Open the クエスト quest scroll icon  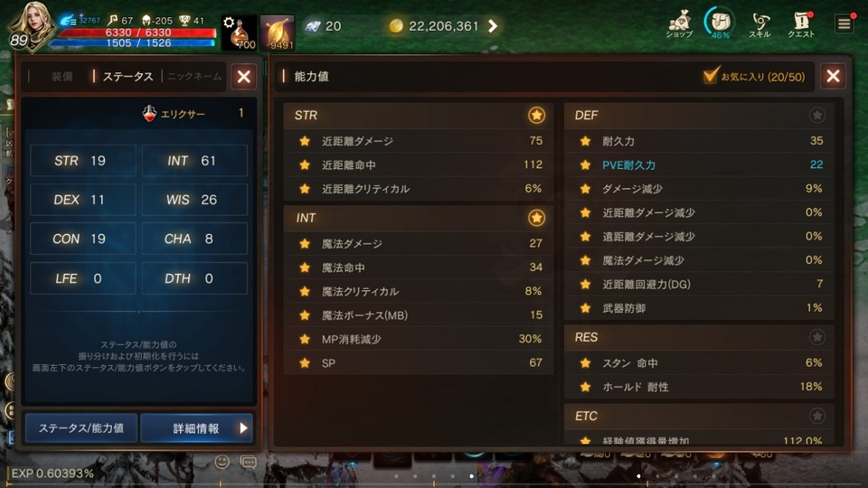point(801,25)
